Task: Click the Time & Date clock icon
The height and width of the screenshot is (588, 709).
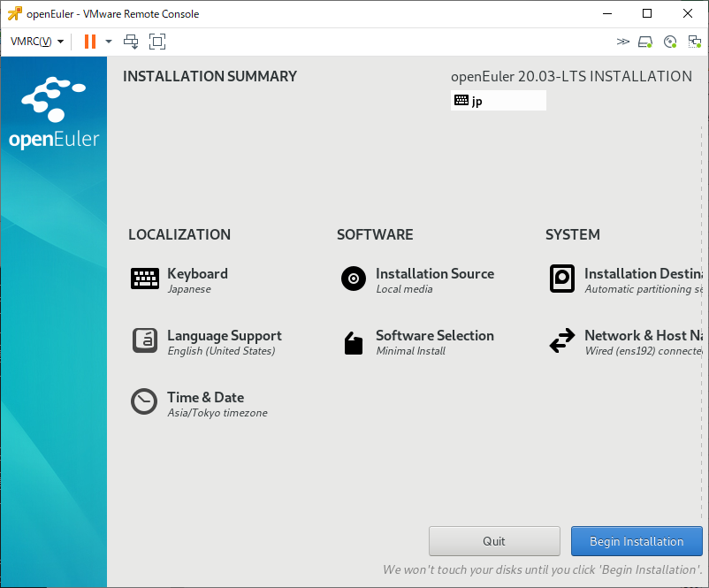Action: click(x=144, y=401)
